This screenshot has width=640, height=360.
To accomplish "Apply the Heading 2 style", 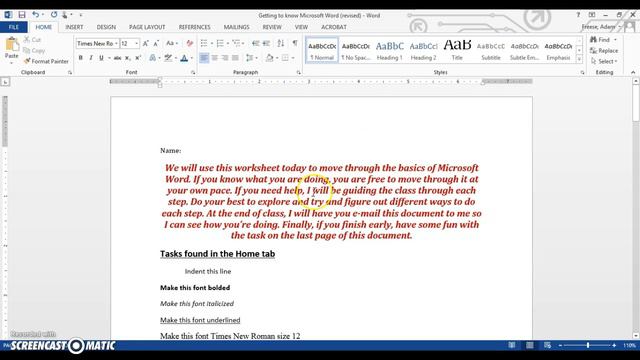I will (423, 51).
